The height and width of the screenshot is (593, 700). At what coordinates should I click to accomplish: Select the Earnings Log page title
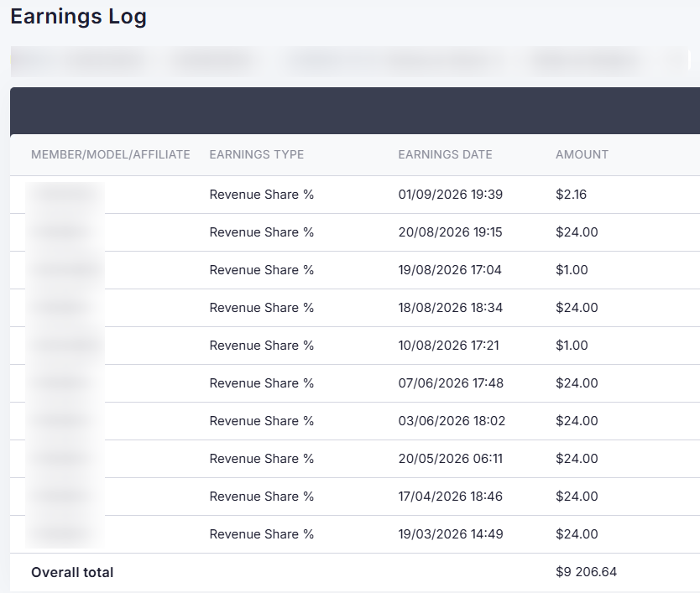pos(79,17)
